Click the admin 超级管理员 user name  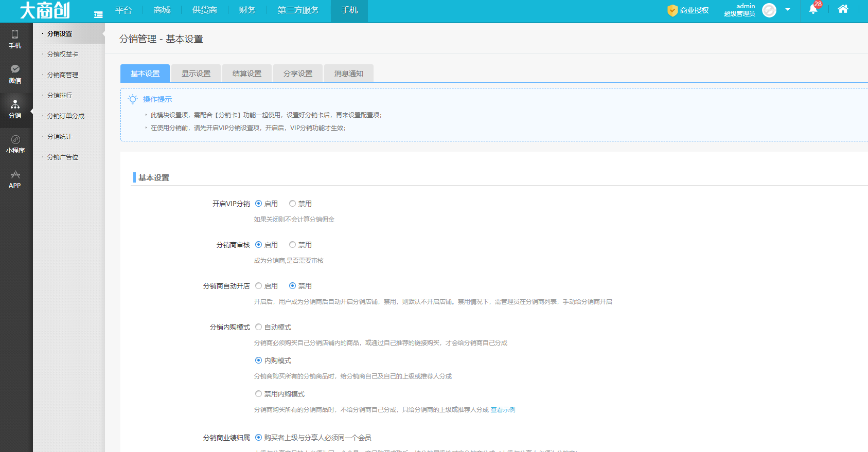click(x=739, y=10)
